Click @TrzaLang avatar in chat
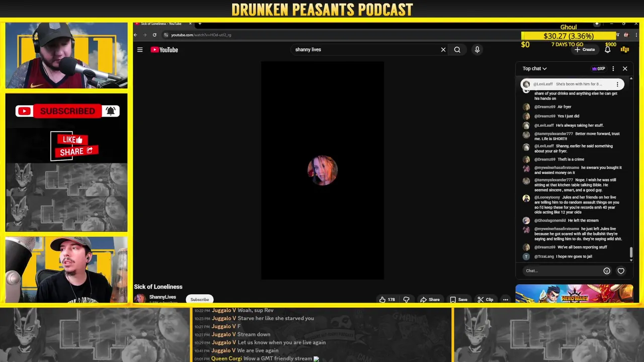The width and height of the screenshot is (644, 362). click(x=526, y=256)
